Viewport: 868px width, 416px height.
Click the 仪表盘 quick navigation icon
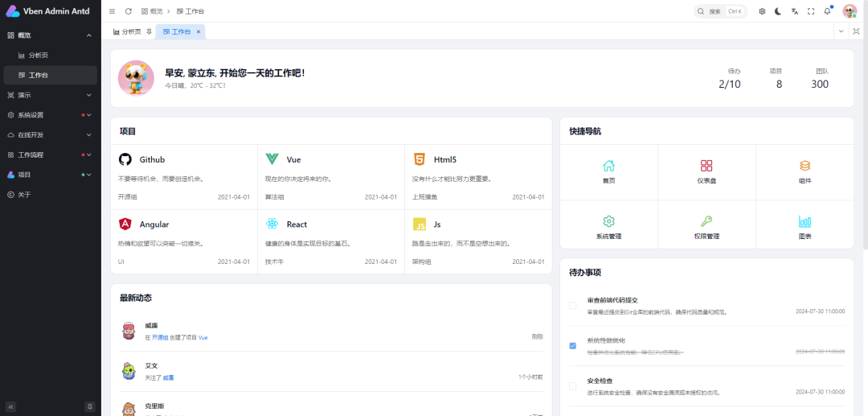(706, 166)
